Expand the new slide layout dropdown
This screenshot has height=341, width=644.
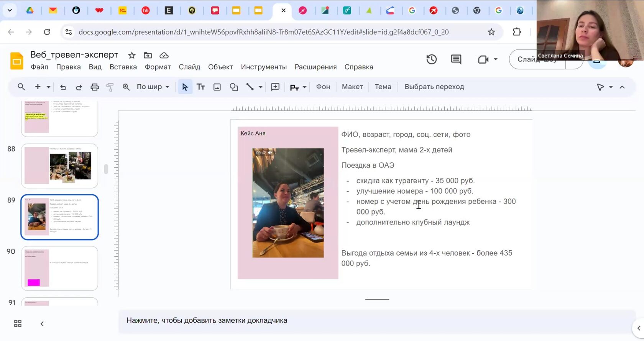click(48, 87)
